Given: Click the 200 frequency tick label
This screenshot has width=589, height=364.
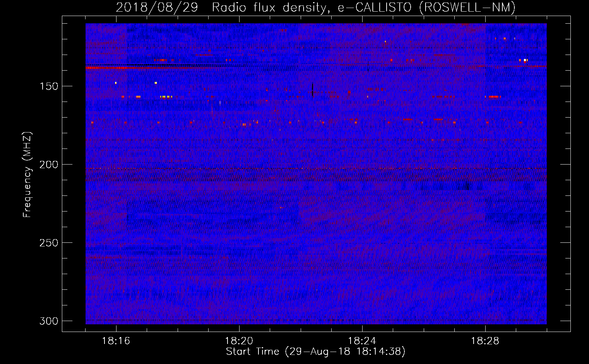Looking at the screenshot, I should 49,165.
